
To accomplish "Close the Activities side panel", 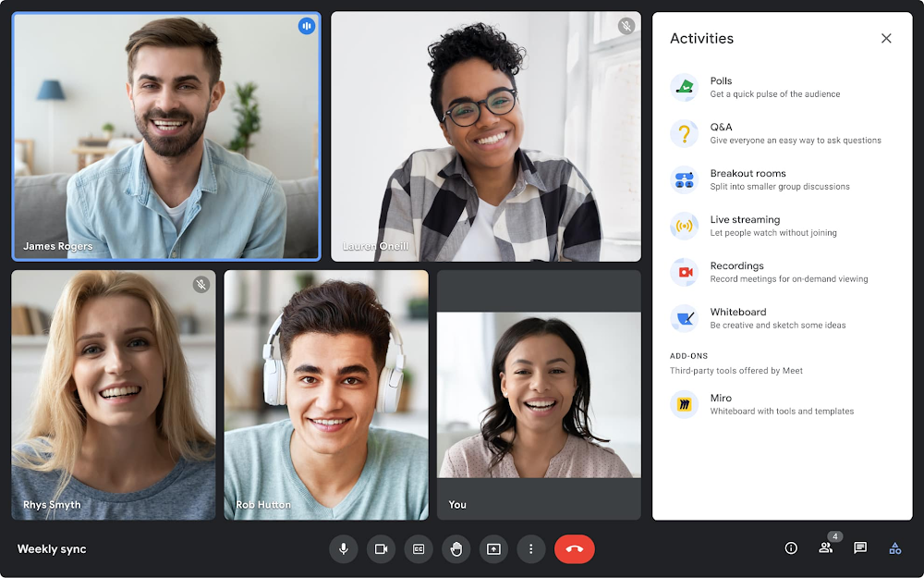I will point(886,39).
